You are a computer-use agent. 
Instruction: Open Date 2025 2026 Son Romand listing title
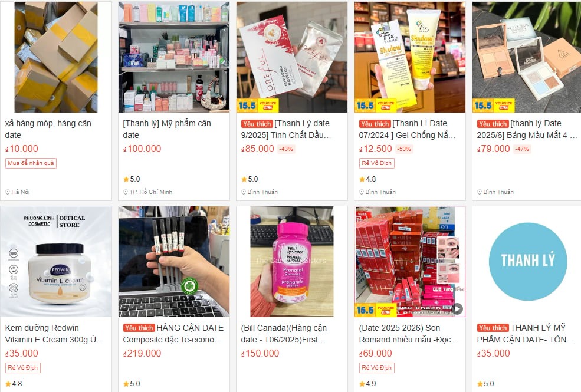409,334
